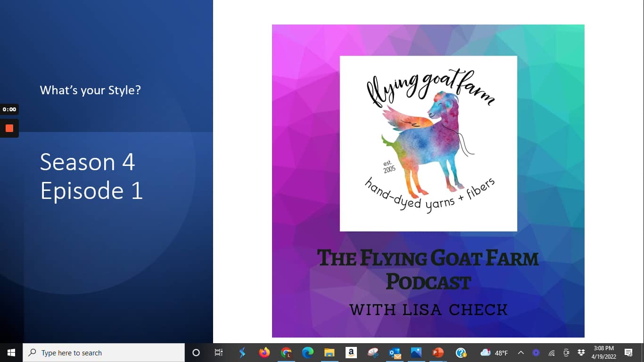Viewport: 644px width, 362px height.
Task: Open Microsoft Edge from the taskbar
Action: pyautogui.click(x=308, y=353)
